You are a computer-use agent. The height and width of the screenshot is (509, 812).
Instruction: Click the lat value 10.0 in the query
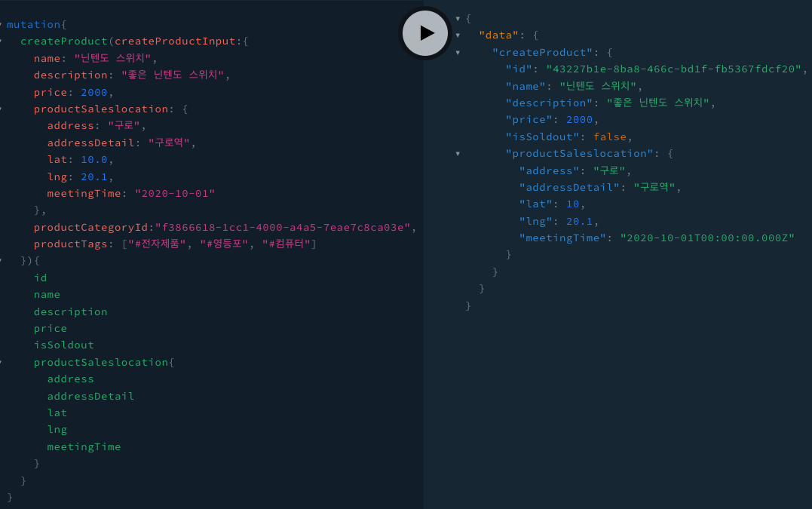point(94,159)
